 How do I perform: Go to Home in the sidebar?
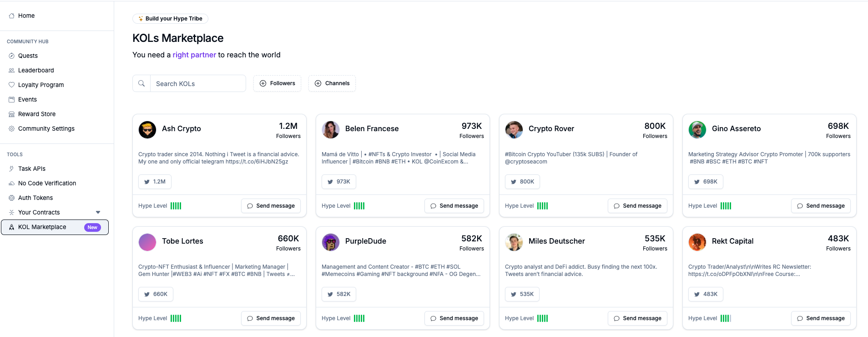pos(26,15)
